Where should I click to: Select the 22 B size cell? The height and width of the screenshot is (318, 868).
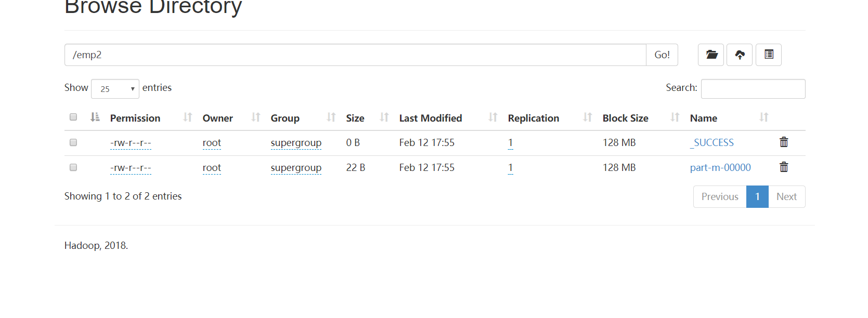(356, 167)
